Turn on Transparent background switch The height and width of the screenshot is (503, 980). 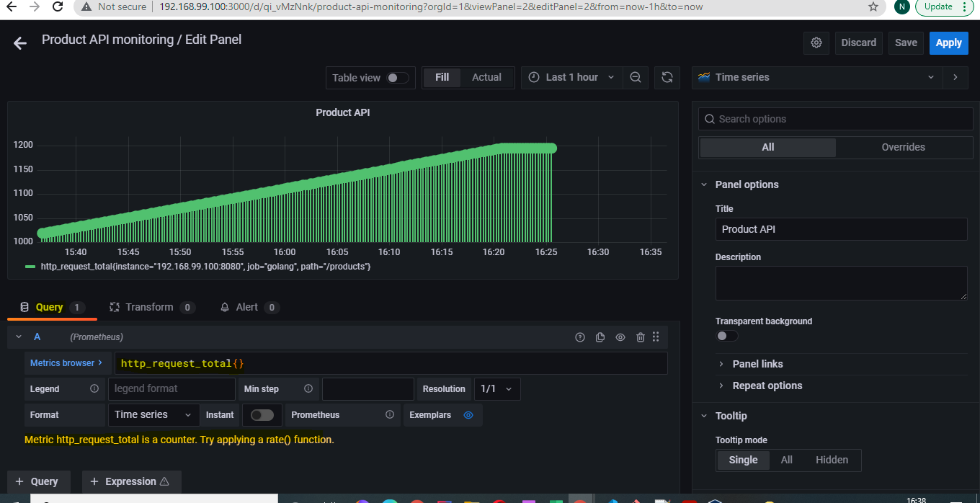pyautogui.click(x=727, y=336)
